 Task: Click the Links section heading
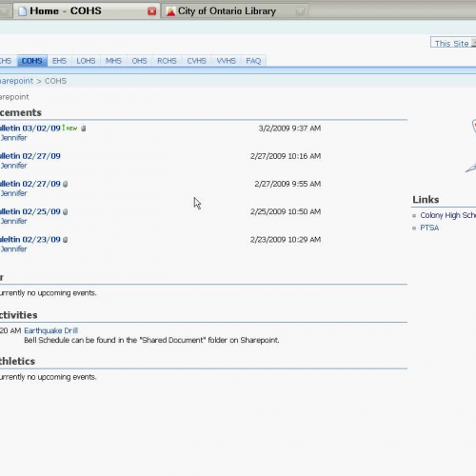(426, 200)
